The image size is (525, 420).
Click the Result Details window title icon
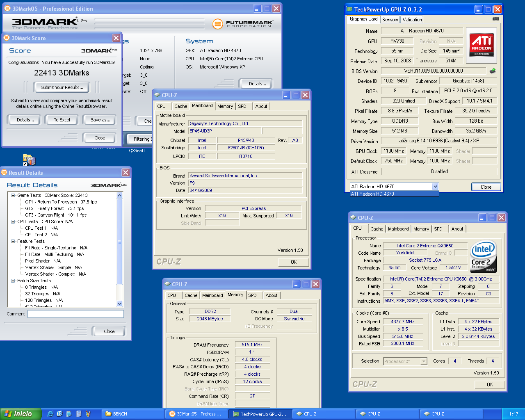click(4, 173)
